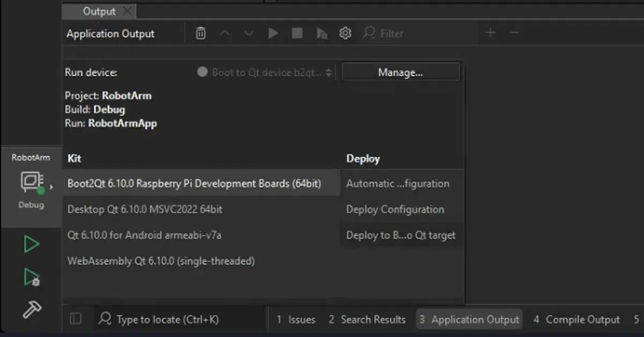Re-run RobotArmApp from the output toolbar
The width and height of the screenshot is (644, 337).
tap(273, 33)
